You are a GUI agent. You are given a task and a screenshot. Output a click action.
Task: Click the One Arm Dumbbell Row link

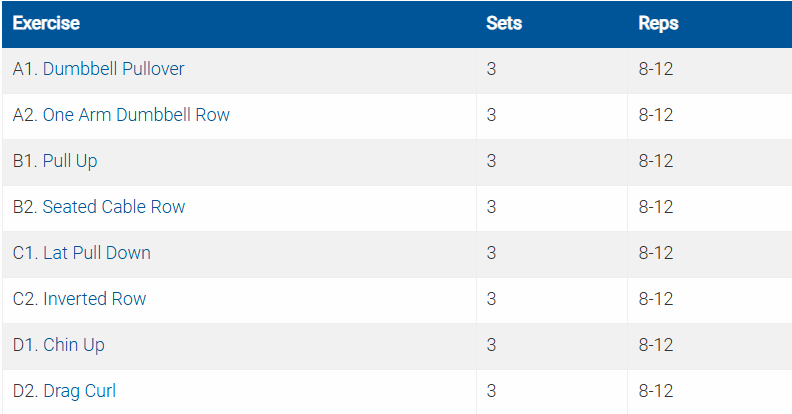pyautogui.click(x=136, y=115)
